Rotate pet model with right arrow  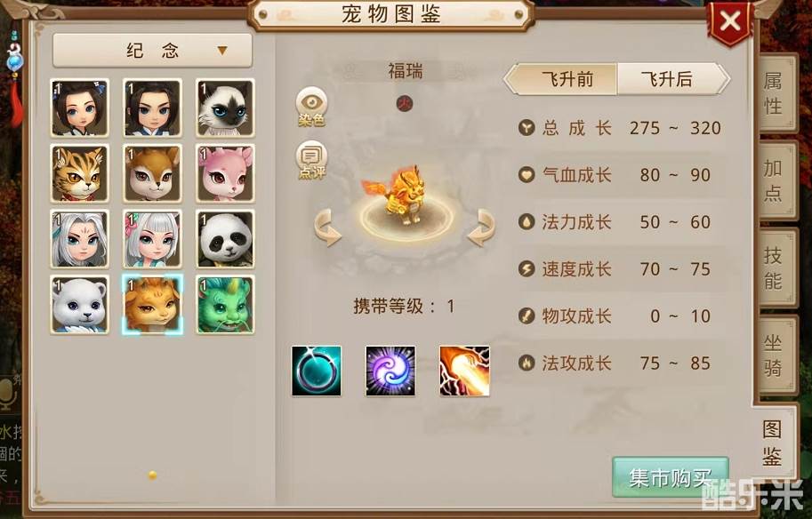pos(480,228)
